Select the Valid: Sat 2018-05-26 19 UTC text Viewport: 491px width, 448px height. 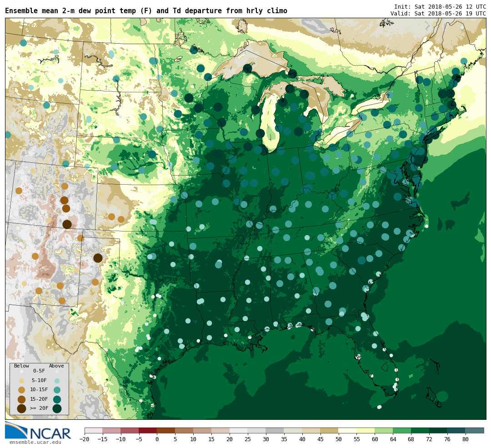(438, 14)
